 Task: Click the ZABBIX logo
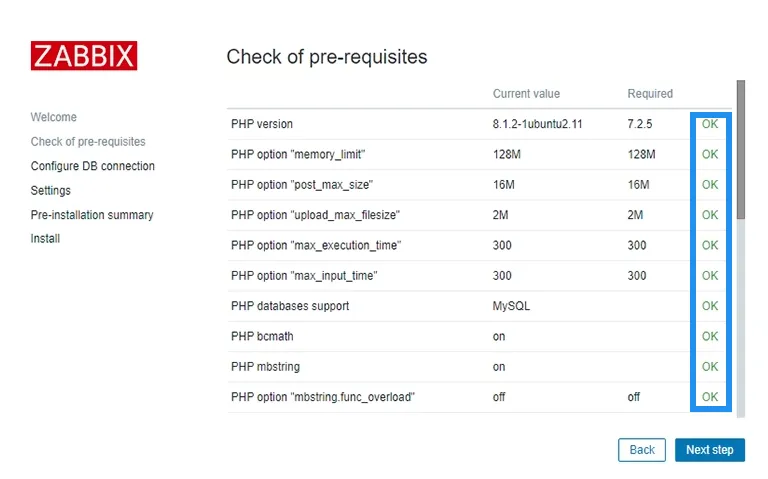[84, 55]
